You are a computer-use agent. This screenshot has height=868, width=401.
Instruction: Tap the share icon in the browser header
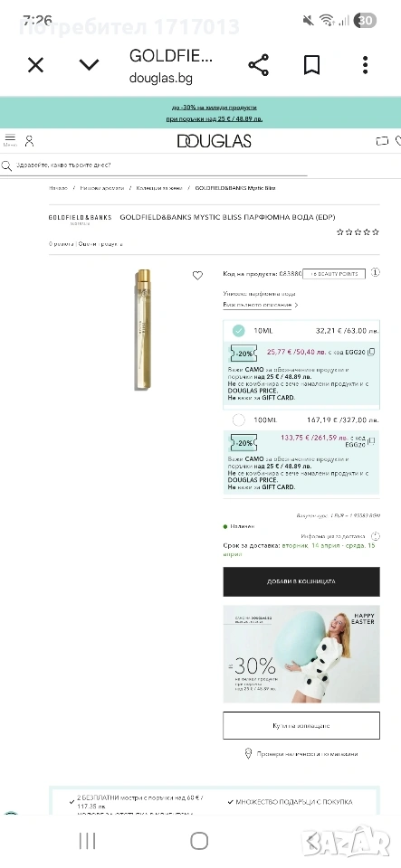pyautogui.click(x=259, y=65)
